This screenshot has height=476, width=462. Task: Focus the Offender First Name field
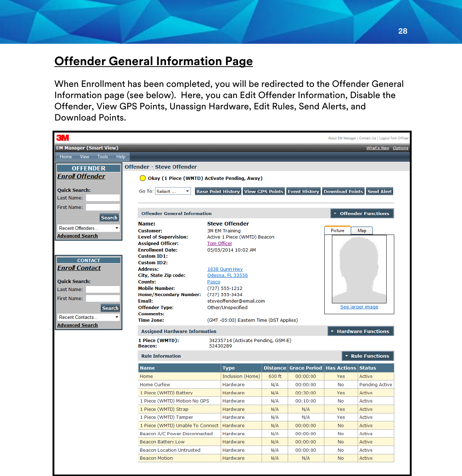(103, 207)
